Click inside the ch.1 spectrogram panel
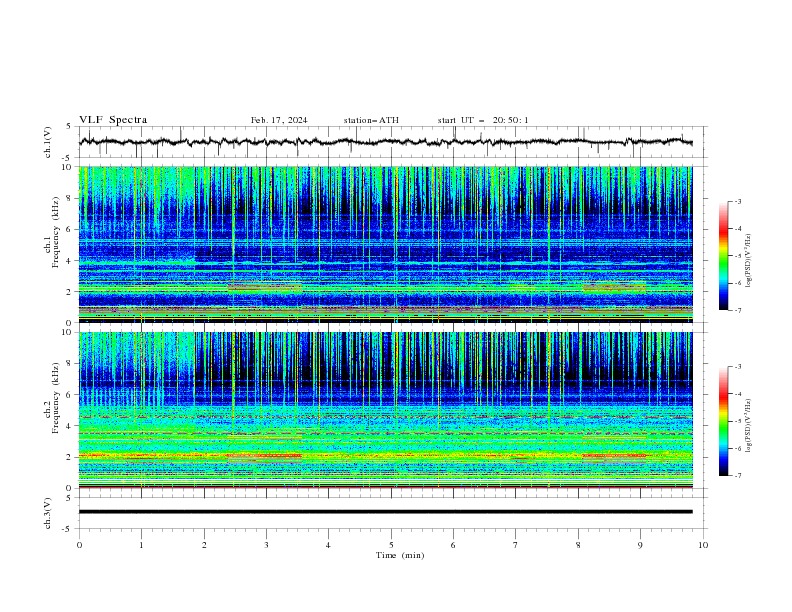 coord(385,244)
